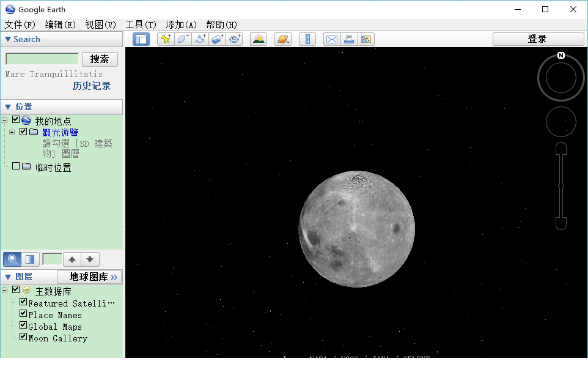The height and width of the screenshot is (372, 588).
Task: Collapse the 位置 panel triangle
Action: click(x=7, y=107)
